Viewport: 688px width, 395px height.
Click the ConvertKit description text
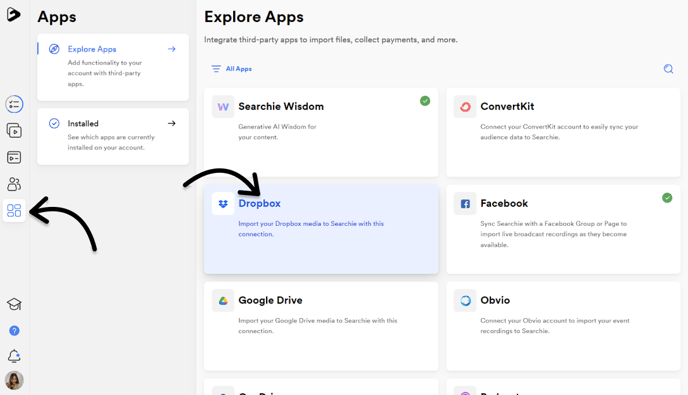[x=559, y=132]
